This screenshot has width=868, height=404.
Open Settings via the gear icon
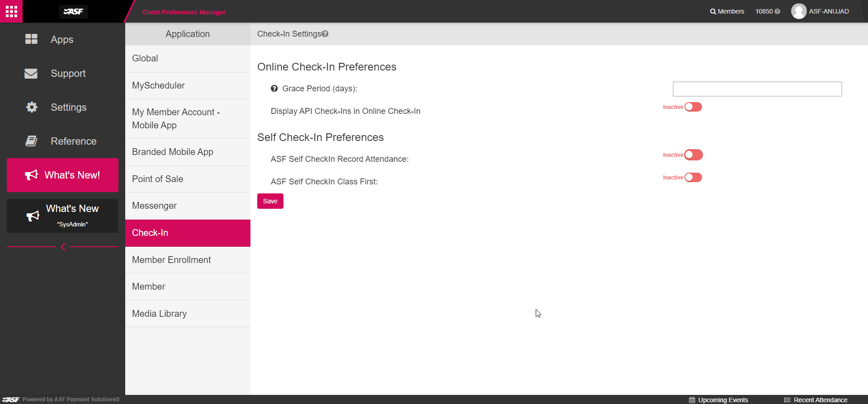tap(32, 107)
